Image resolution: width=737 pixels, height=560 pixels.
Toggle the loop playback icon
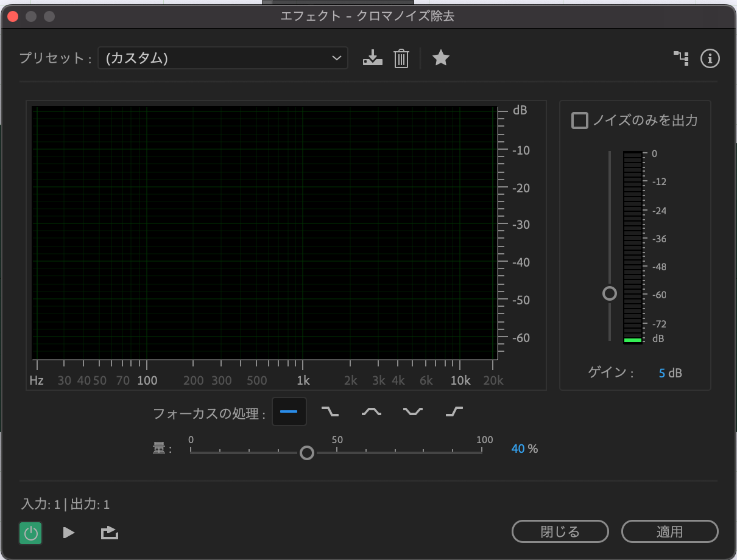pyautogui.click(x=109, y=533)
